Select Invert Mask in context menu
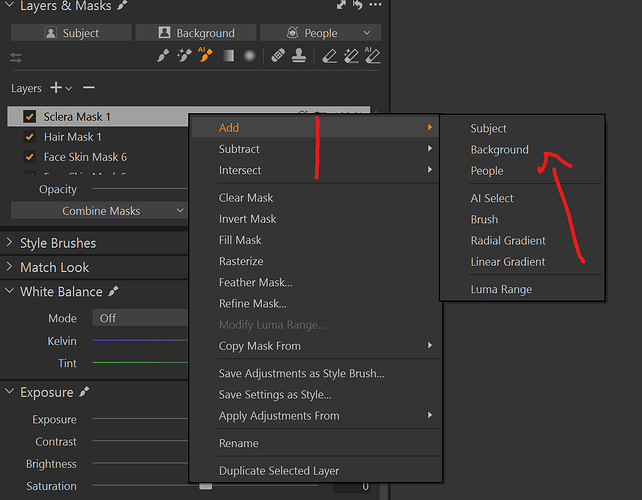 click(246, 219)
